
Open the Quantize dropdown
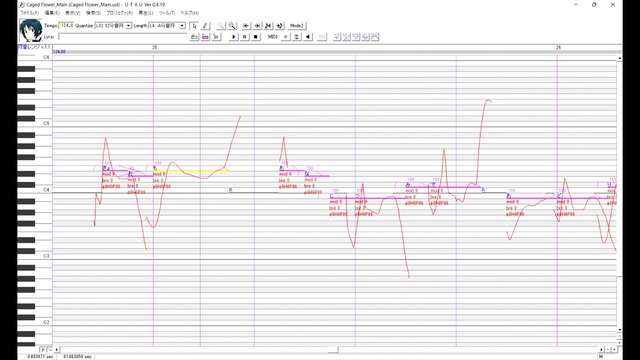[113, 26]
